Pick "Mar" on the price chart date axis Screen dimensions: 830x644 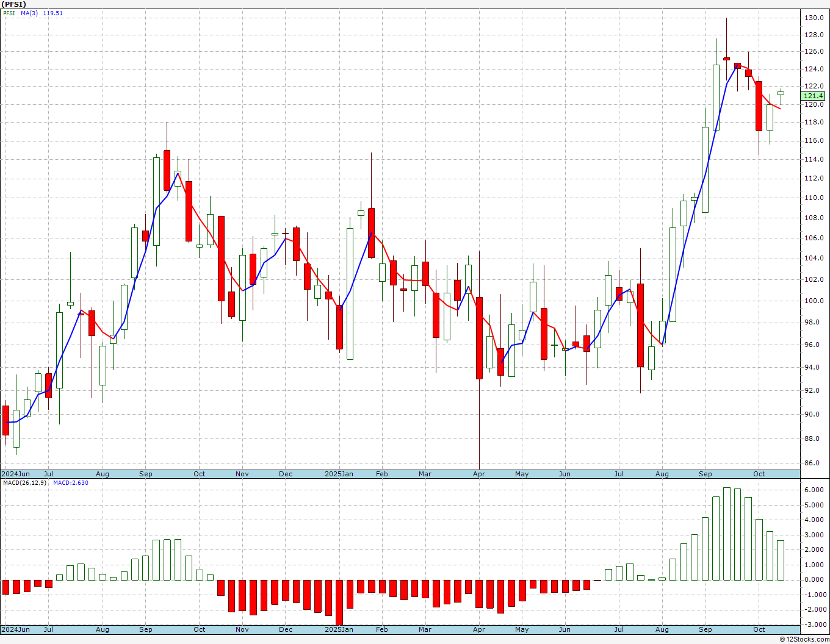pyautogui.click(x=425, y=474)
